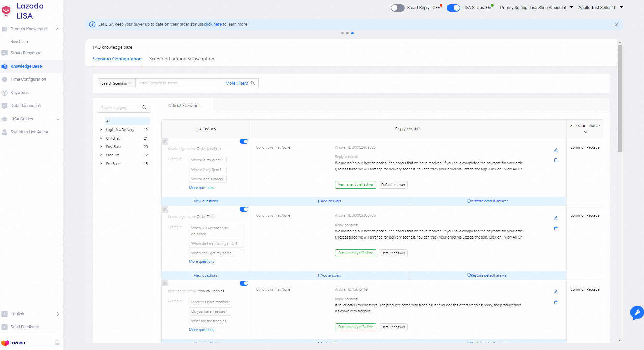644x350 pixels.
Task: Click the search magnifier in category search
Action: (x=144, y=108)
